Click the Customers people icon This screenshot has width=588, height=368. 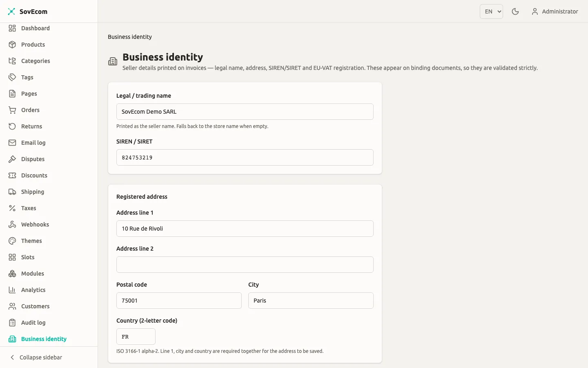coord(12,306)
